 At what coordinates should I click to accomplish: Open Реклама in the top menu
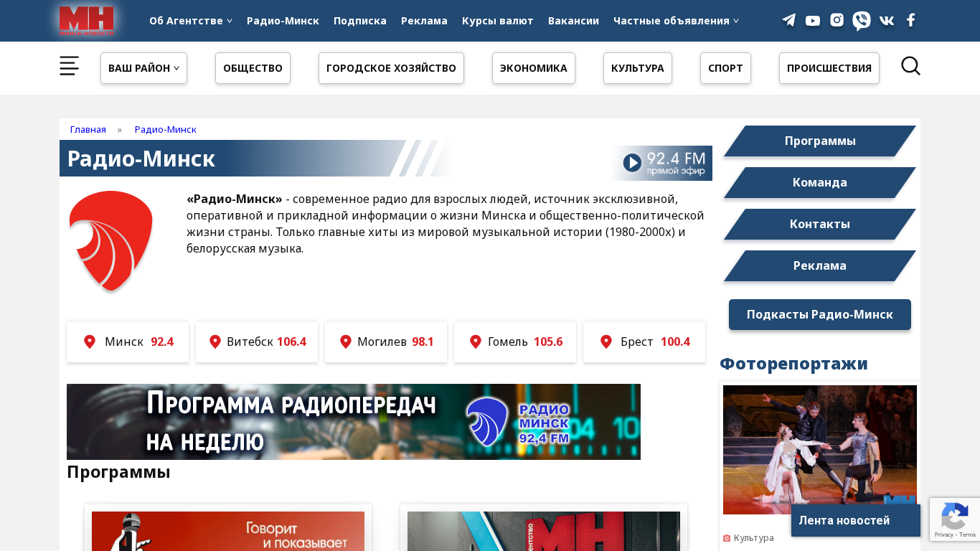tap(424, 21)
